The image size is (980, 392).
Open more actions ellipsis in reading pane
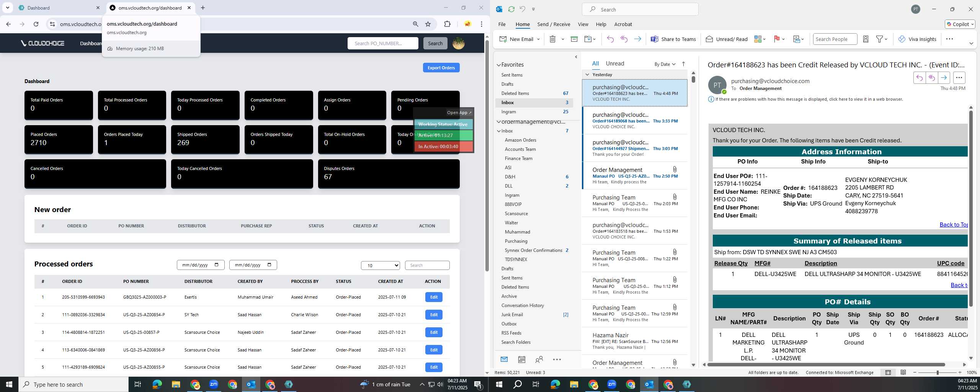(959, 78)
